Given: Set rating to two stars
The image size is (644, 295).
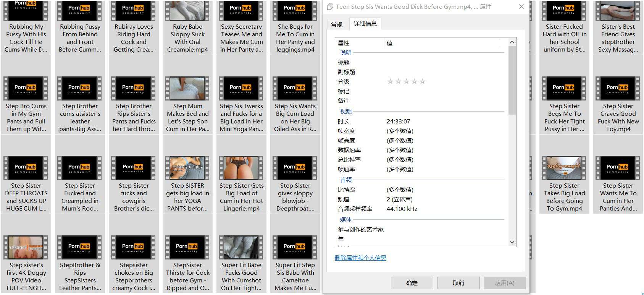Looking at the screenshot, I should 398,81.
